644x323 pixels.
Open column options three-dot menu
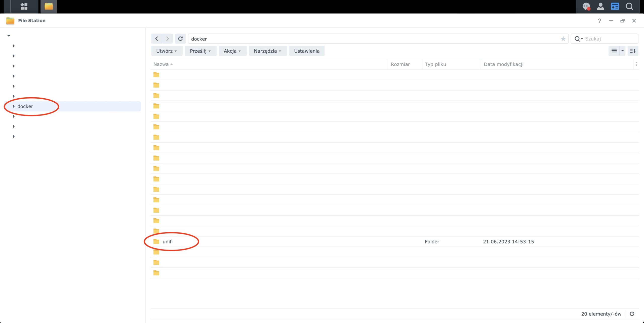pyautogui.click(x=636, y=64)
